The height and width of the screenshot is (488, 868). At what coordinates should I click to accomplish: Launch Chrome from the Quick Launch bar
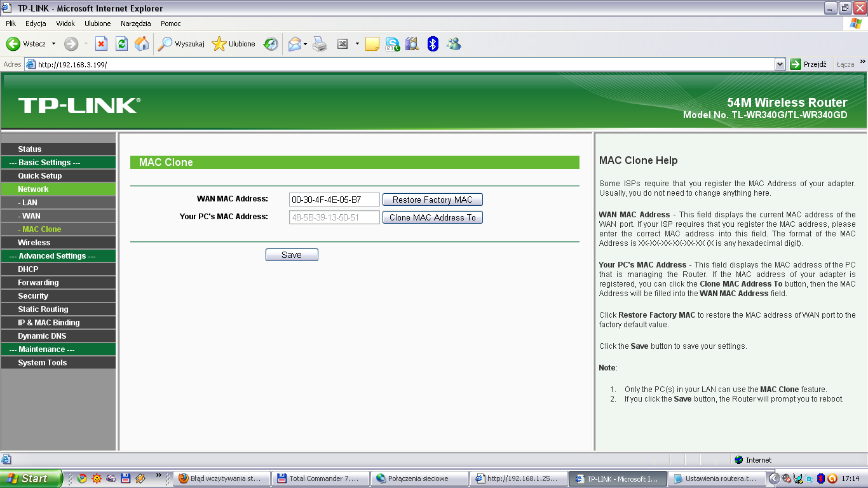point(82,478)
